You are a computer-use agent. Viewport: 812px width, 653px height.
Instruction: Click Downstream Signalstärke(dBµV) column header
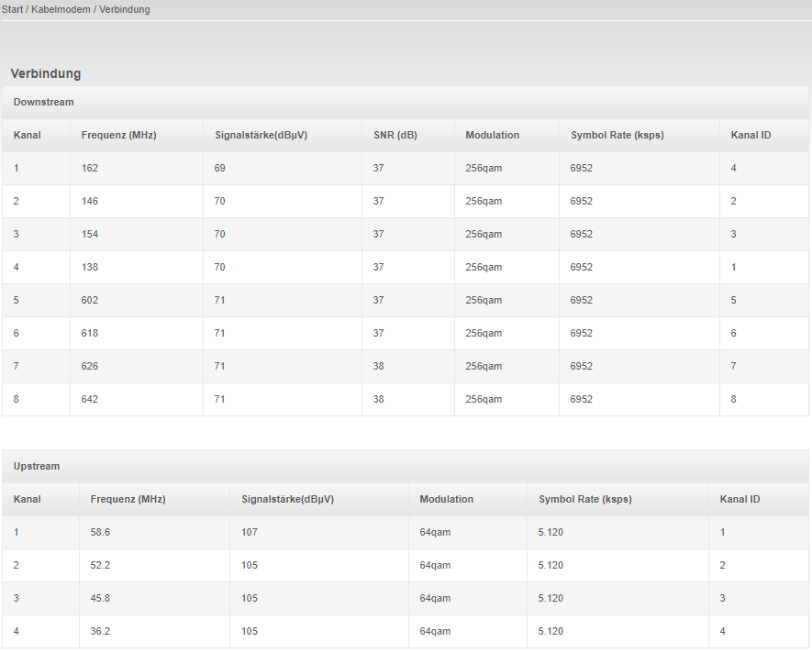coord(261,135)
